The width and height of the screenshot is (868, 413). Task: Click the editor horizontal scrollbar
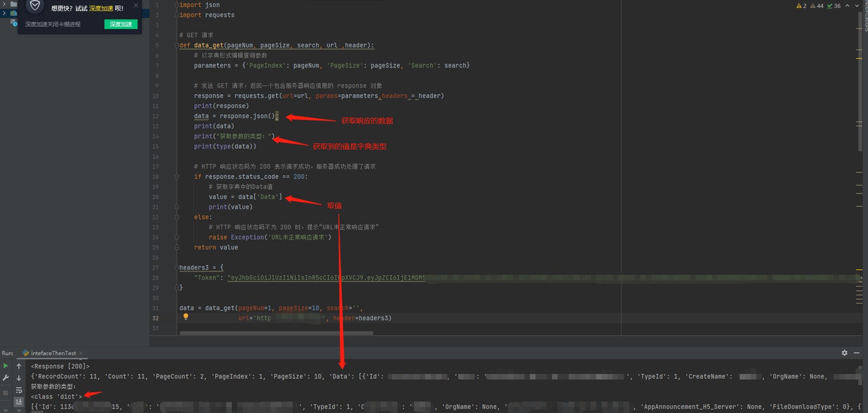pos(276,333)
